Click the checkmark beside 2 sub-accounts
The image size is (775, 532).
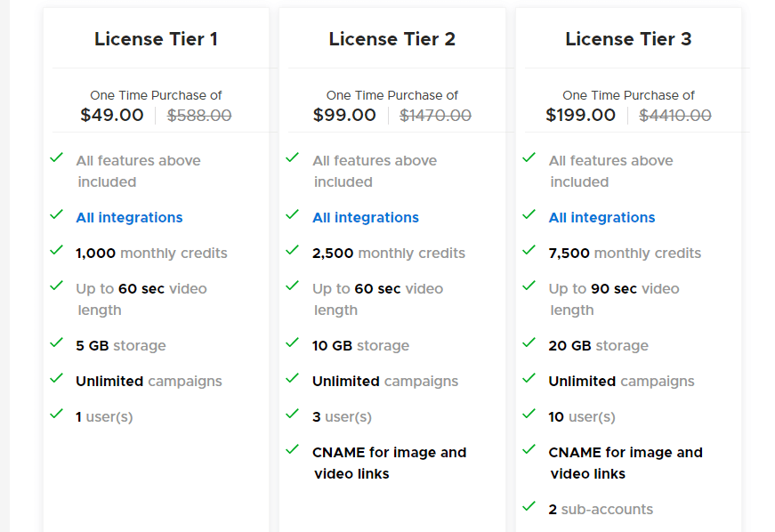pos(529,506)
